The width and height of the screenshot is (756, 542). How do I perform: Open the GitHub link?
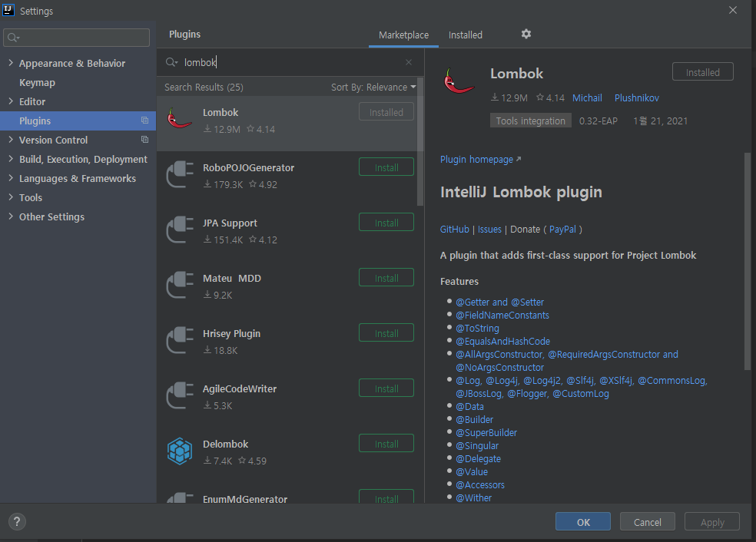click(x=454, y=230)
